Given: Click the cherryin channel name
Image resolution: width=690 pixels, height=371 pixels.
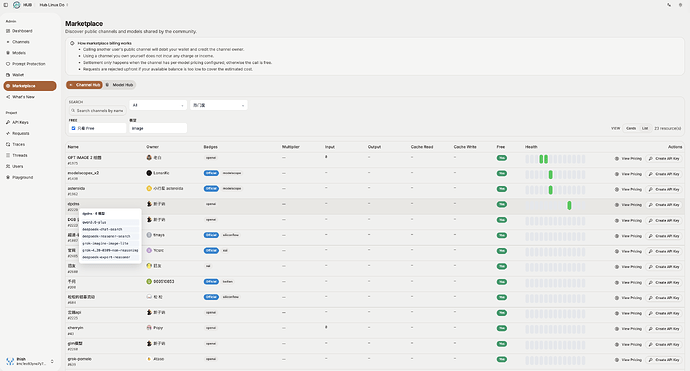Looking at the screenshot, I should [x=75, y=328].
